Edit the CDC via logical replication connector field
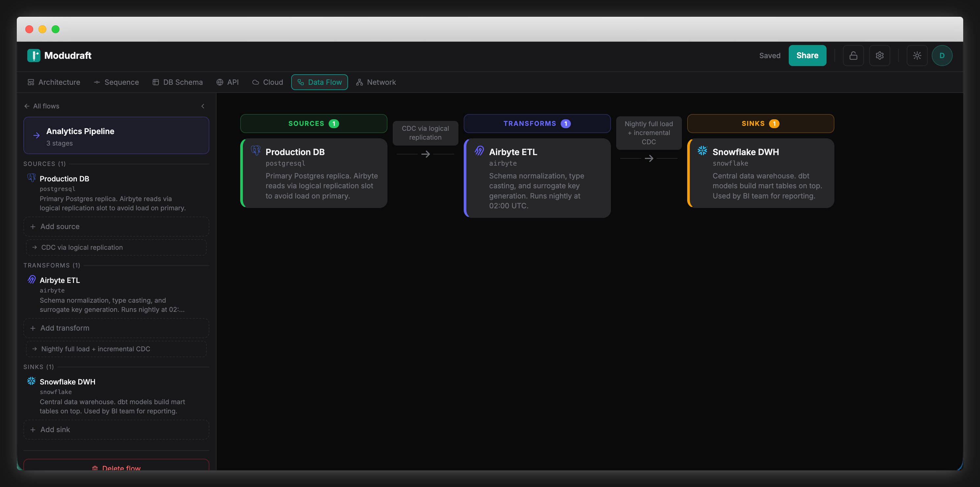Image resolution: width=980 pixels, height=487 pixels. (x=116, y=247)
